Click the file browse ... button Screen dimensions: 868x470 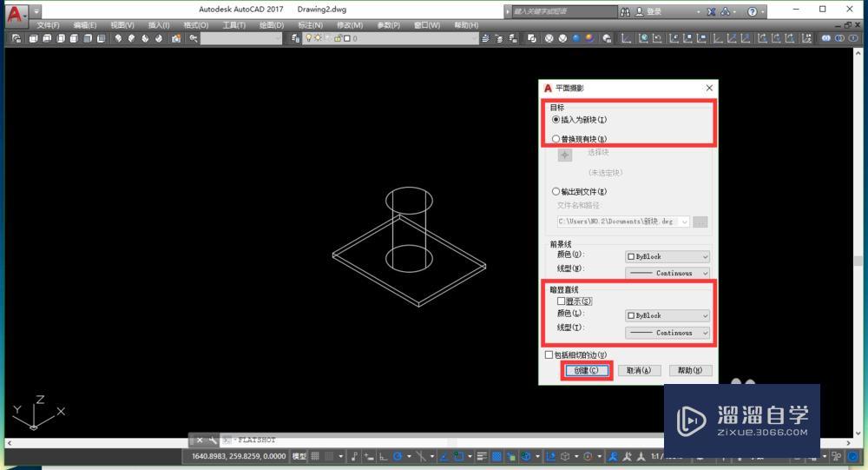[700, 222]
